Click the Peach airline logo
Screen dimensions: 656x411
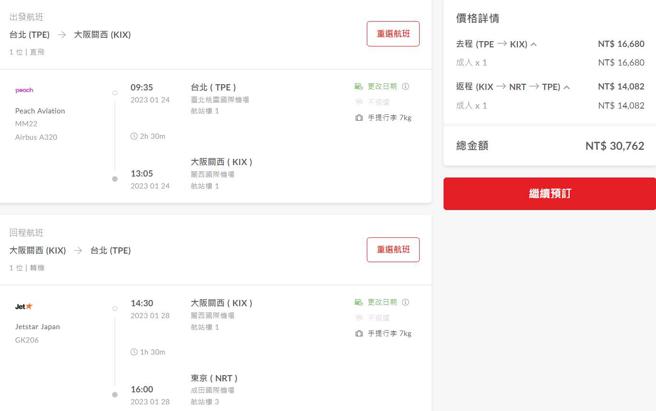24,90
